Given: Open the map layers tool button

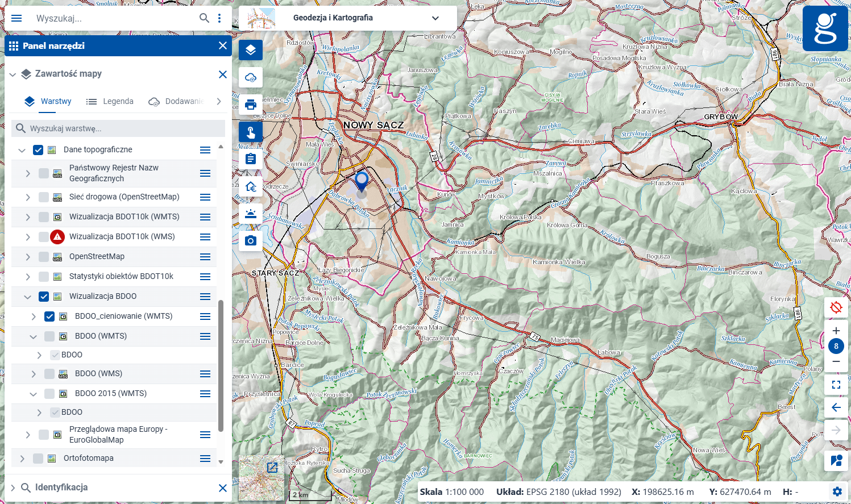Looking at the screenshot, I should (251, 50).
